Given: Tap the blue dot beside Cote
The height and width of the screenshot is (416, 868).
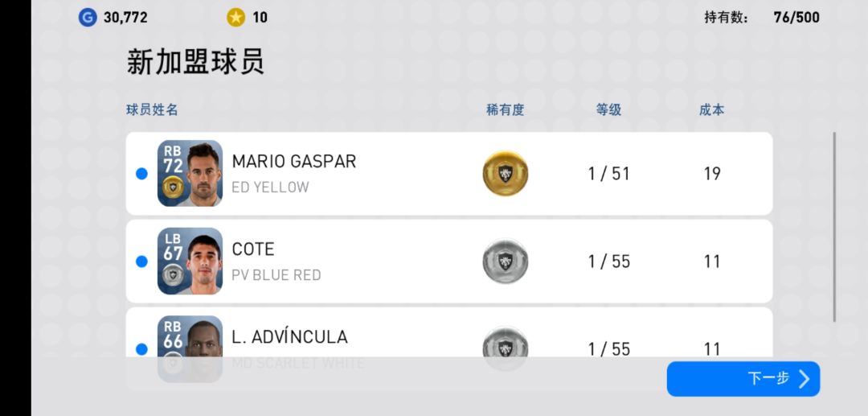Looking at the screenshot, I should 141,261.
